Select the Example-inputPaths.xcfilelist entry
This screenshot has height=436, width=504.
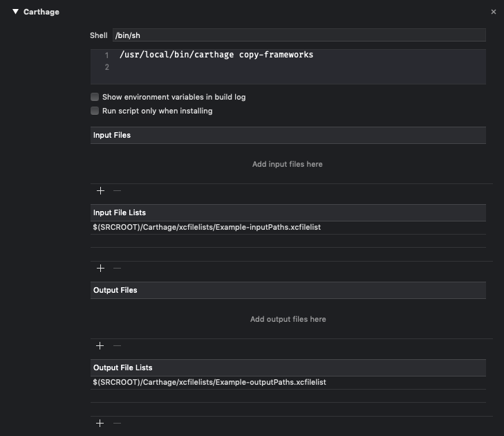(207, 227)
